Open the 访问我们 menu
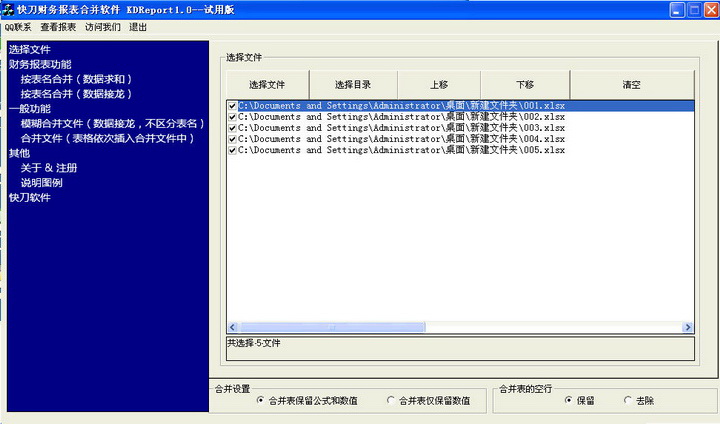 click(x=102, y=28)
